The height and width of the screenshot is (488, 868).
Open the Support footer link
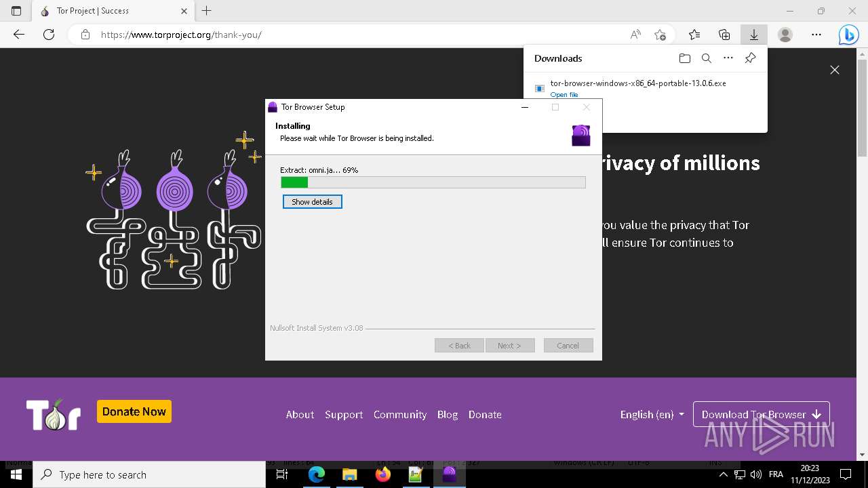344,415
